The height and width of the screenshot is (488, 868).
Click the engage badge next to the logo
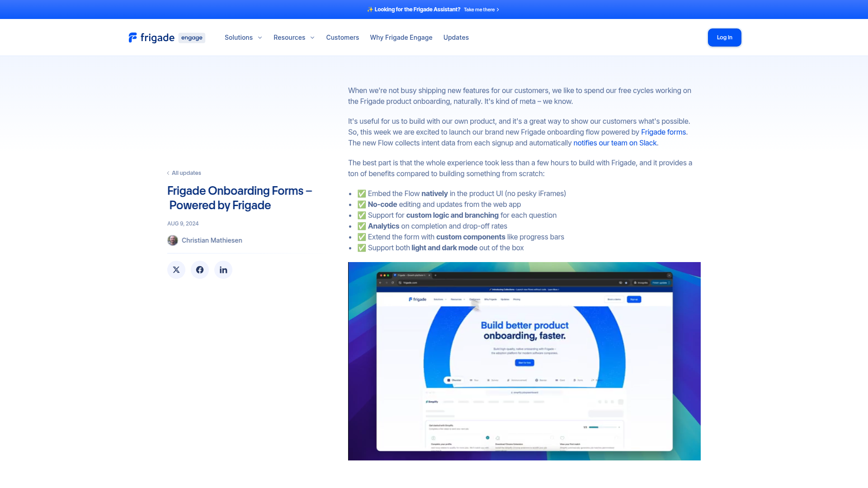(192, 38)
